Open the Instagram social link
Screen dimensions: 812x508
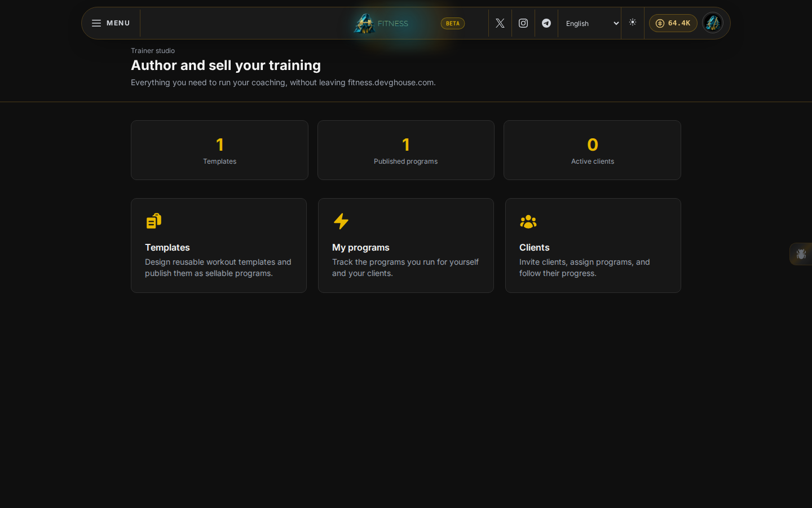click(523, 23)
